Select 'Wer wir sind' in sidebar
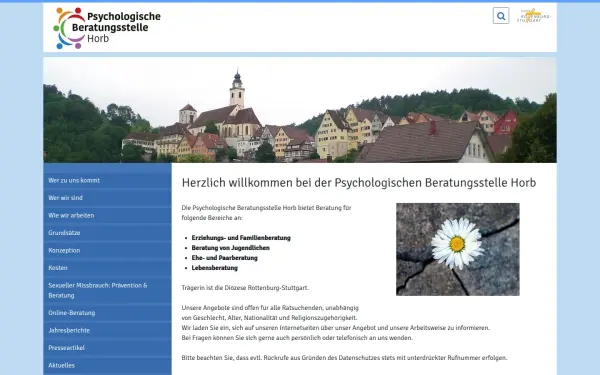The width and height of the screenshot is (600, 375). pos(108,198)
